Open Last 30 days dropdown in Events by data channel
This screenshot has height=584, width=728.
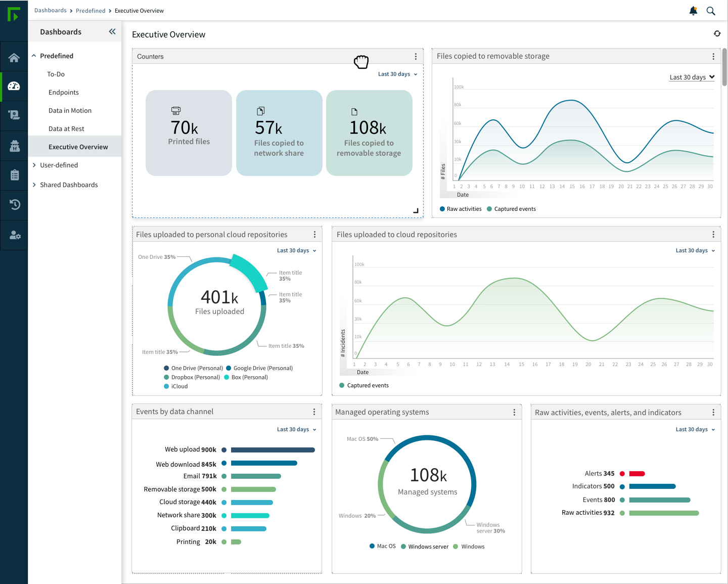coord(297,430)
